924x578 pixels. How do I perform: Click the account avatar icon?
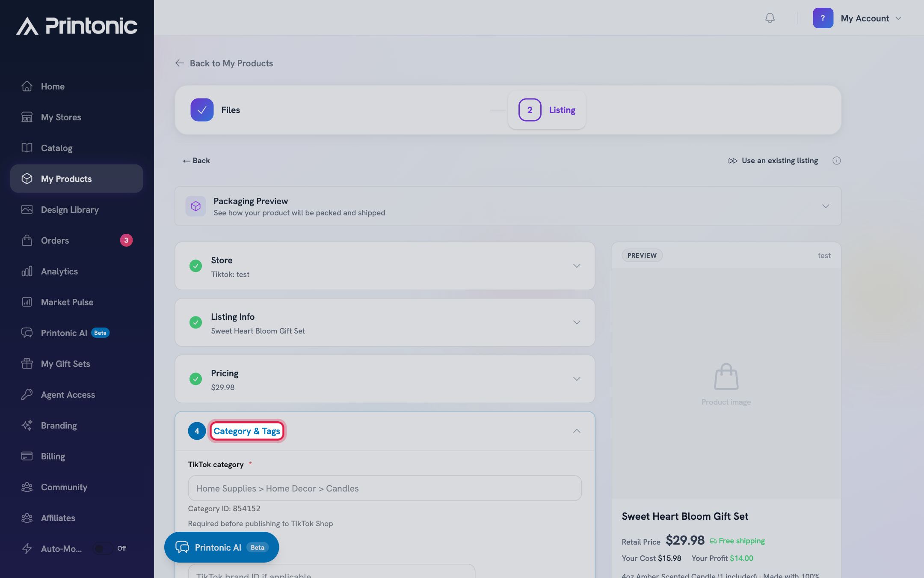pyautogui.click(x=823, y=18)
